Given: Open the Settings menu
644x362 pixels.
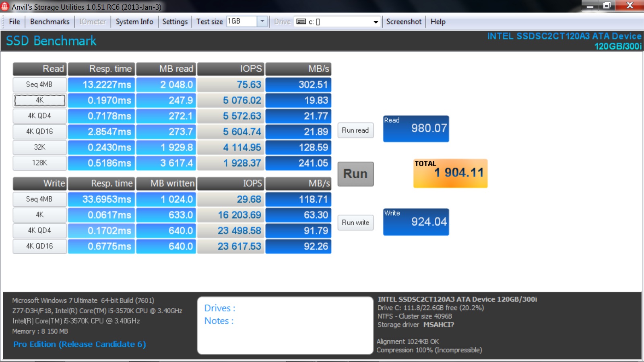Looking at the screenshot, I should pyautogui.click(x=175, y=22).
